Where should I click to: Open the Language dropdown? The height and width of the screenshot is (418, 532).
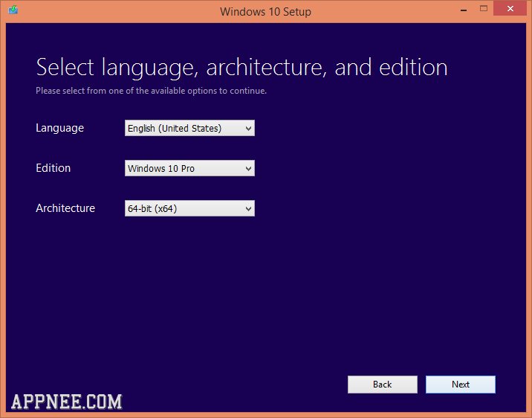[189, 128]
